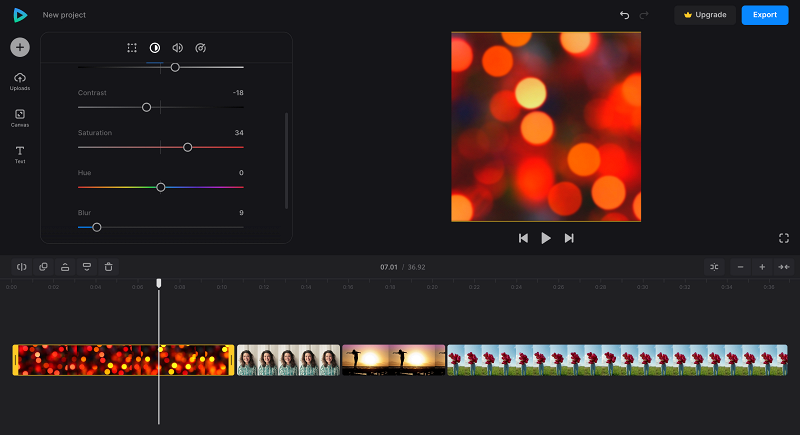The image size is (800, 435).
Task: Click the Blur slider handle
Action: (x=96, y=227)
